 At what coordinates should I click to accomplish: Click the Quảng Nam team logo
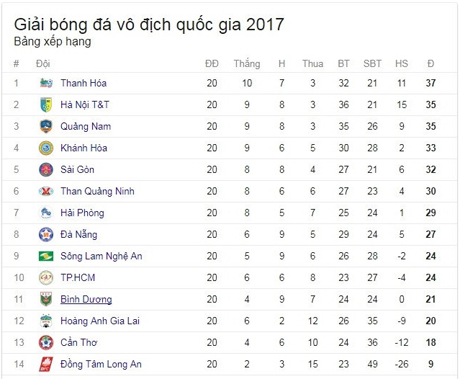point(46,126)
